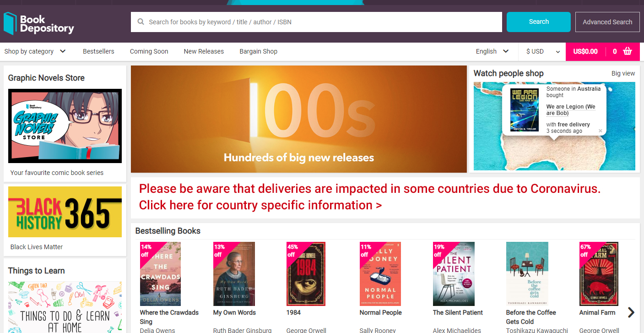The width and height of the screenshot is (644, 333).
Task: Click Before the Coffee Gets Cold title
Action: tap(531, 317)
